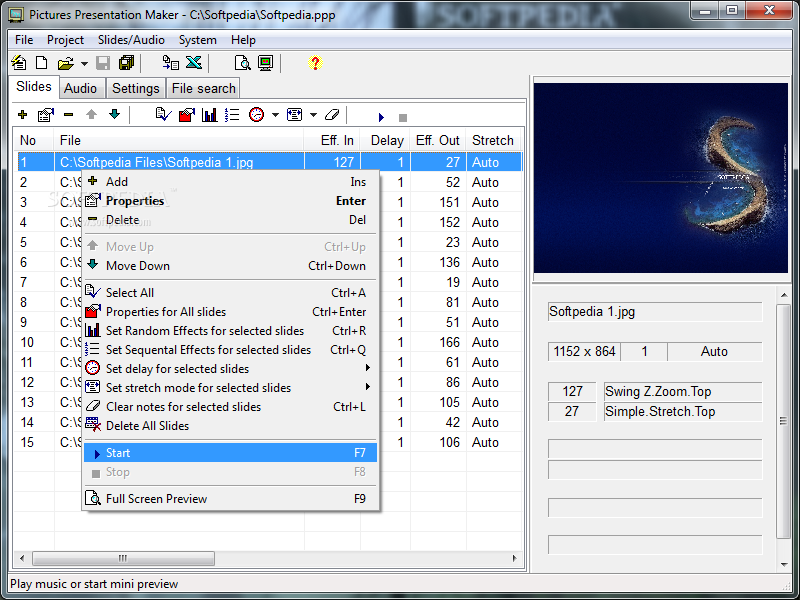
Task: Choose Set Sequental Effects for selected slides
Action: pos(230,349)
